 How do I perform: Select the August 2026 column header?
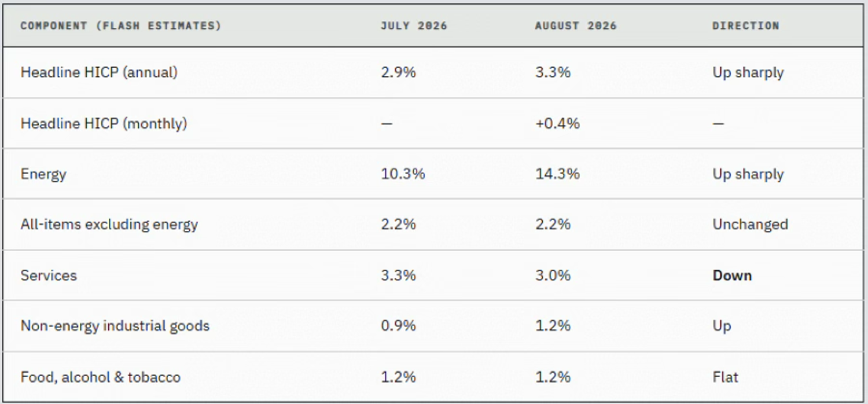click(576, 26)
